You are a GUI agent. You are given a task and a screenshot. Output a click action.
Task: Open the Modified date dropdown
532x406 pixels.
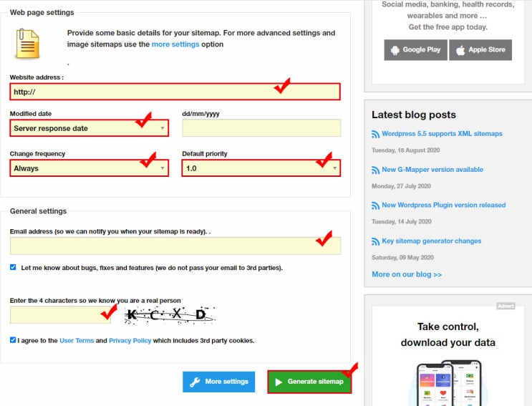pyautogui.click(x=90, y=128)
